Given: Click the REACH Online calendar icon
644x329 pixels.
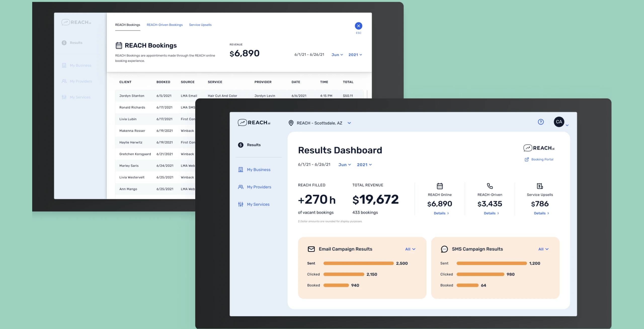Looking at the screenshot, I should click(x=440, y=186).
